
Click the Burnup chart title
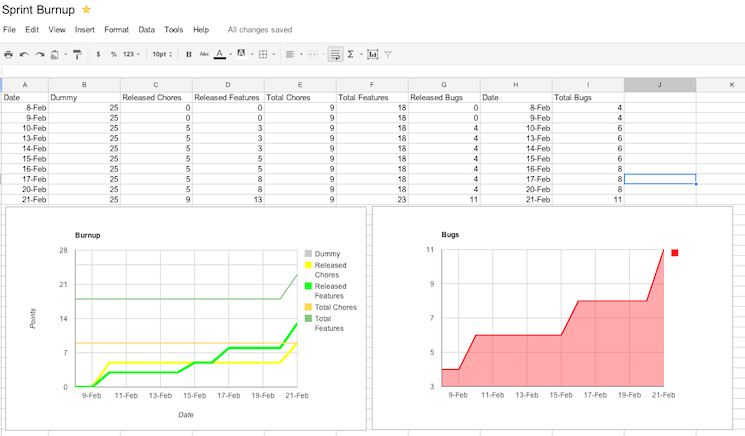87,235
